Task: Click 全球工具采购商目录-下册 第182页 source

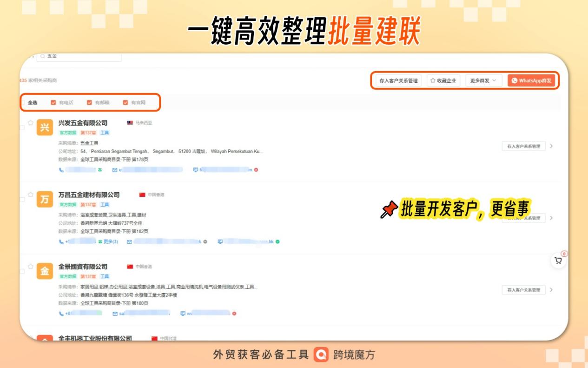Action: 114,231
